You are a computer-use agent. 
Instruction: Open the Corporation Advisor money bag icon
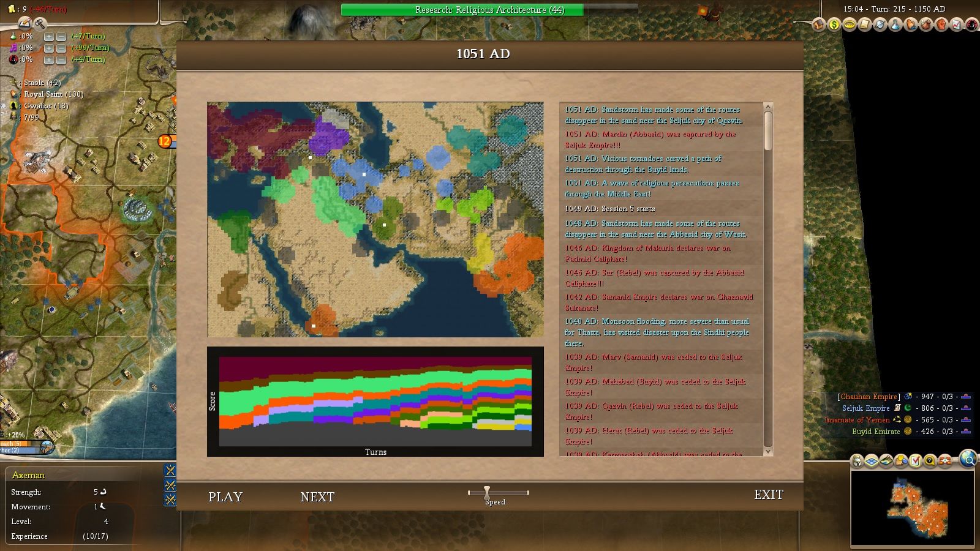926,24
